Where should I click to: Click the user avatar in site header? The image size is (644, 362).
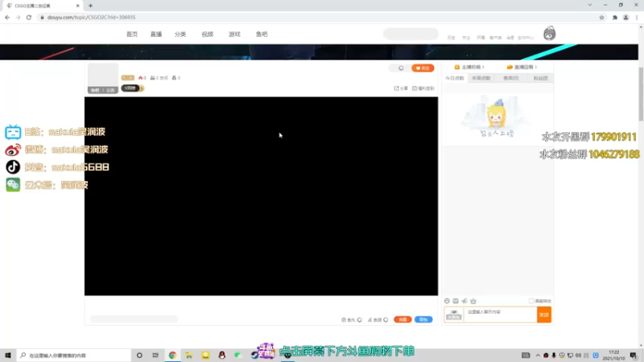tap(549, 34)
